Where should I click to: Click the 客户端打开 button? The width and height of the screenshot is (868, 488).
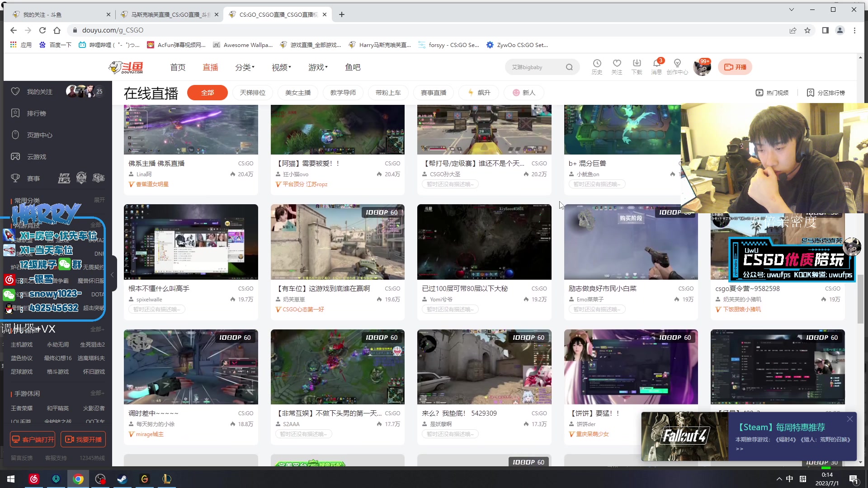(x=33, y=439)
